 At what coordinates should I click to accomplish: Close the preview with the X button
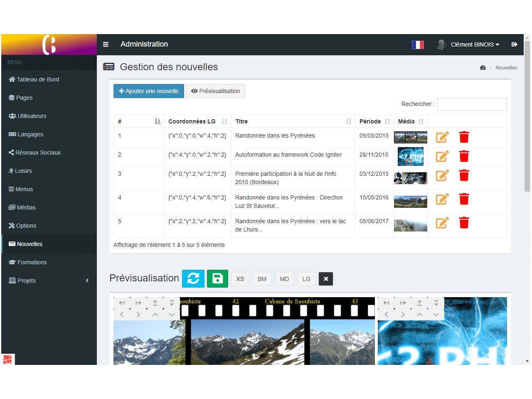[326, 279]
